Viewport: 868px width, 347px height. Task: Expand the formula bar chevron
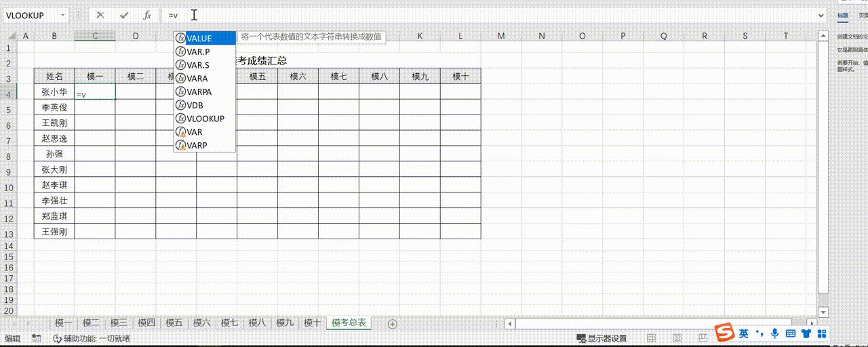(821, 15)
